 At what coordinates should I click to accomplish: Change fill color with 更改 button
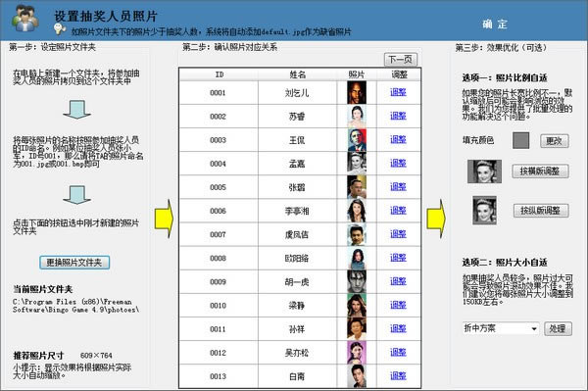pos(554,141)
